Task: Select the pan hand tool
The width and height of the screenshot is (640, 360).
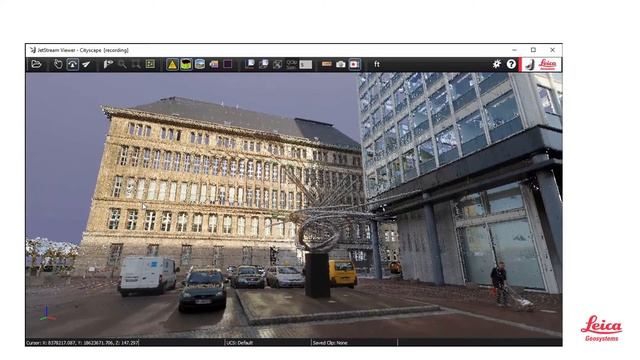Action: 58,64
